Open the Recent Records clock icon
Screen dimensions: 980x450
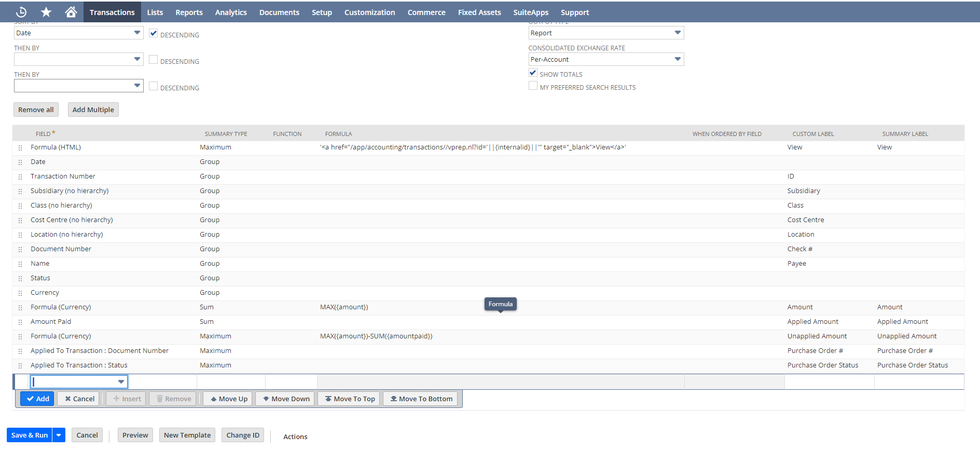coord(21,12)
